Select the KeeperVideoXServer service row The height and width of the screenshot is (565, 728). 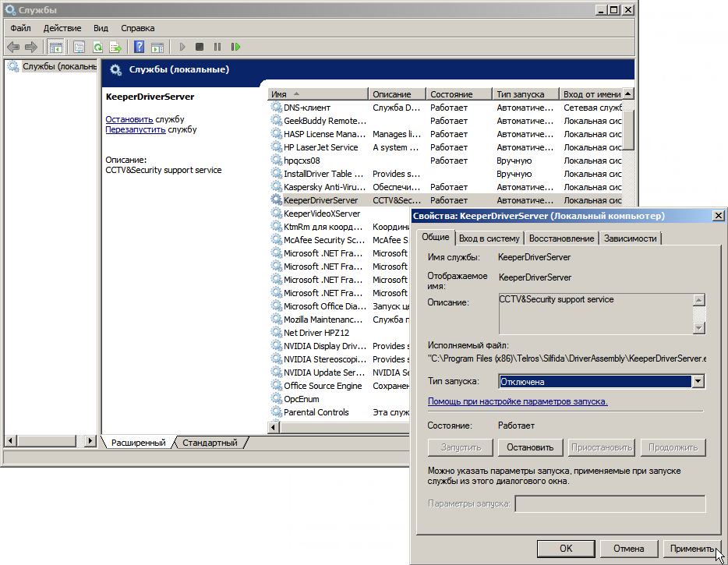(x=321, y=214)
